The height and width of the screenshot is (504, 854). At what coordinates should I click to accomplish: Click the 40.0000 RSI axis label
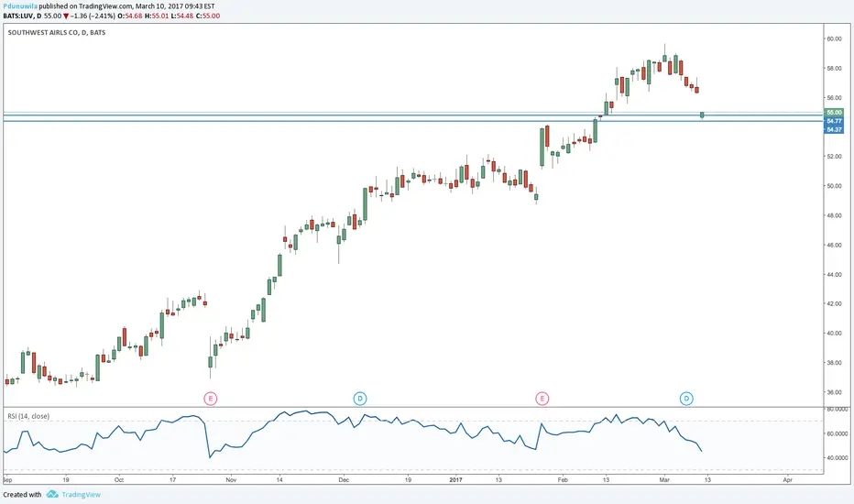[x=838, y=457]
